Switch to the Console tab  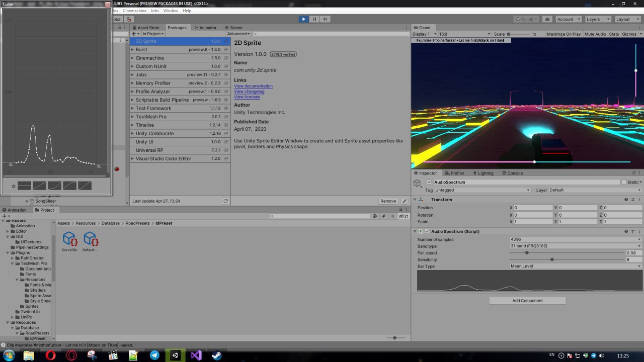pyautogui.click(x=512, y=173)
